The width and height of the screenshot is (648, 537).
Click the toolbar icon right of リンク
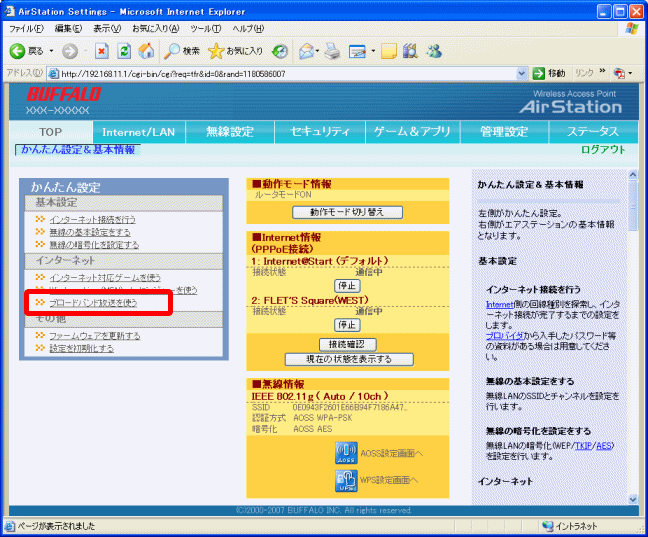(x=619, y=74)
